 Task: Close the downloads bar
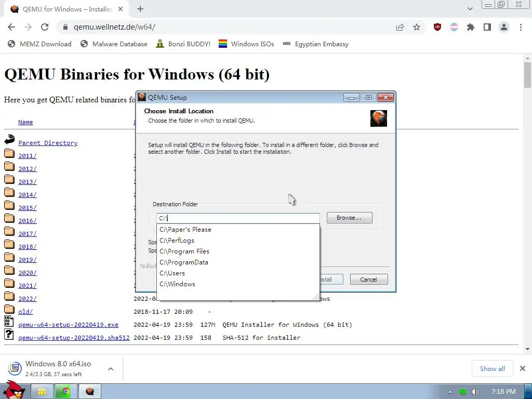tap(523, 368)
